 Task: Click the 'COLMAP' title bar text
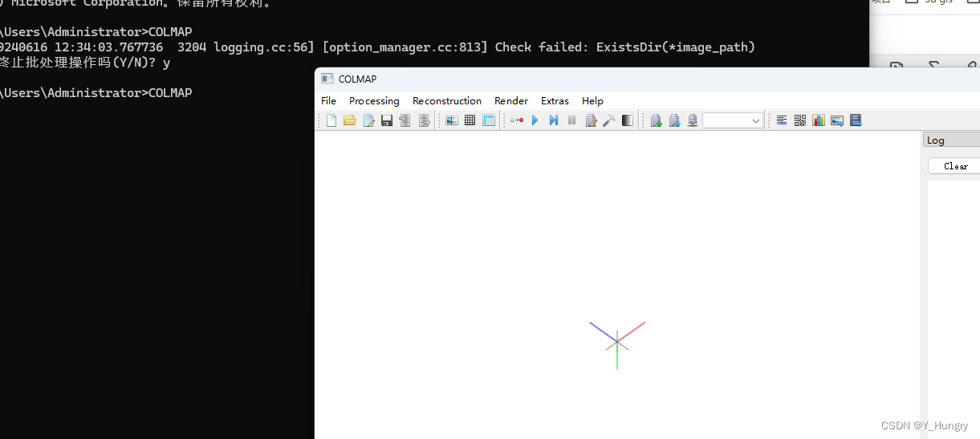357,79
